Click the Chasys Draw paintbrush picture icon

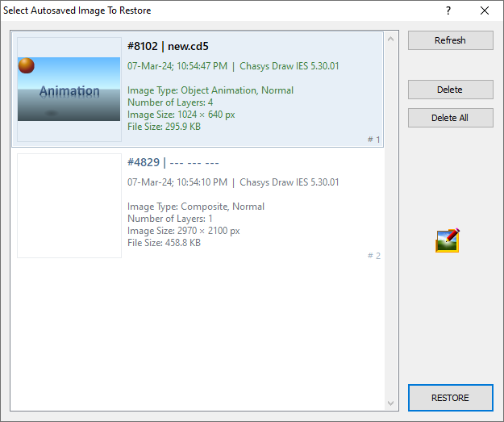tap(448, 240)
